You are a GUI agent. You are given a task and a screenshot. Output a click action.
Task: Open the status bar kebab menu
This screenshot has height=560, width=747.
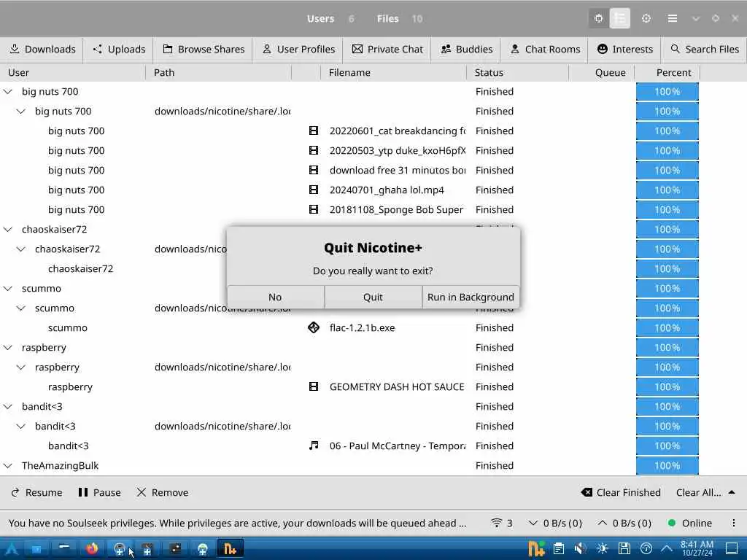tap(734, 523)
